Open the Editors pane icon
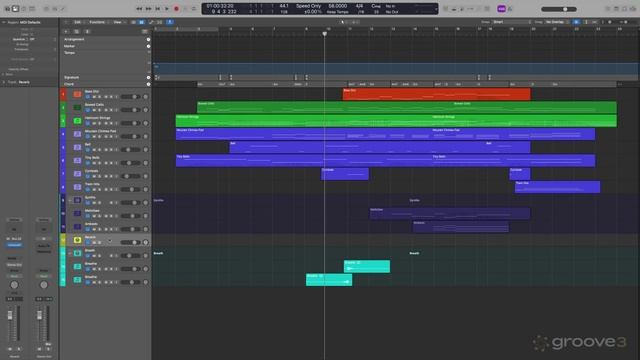Image resolution: width=640 pixels, height=360 pixels. (62, 9)
